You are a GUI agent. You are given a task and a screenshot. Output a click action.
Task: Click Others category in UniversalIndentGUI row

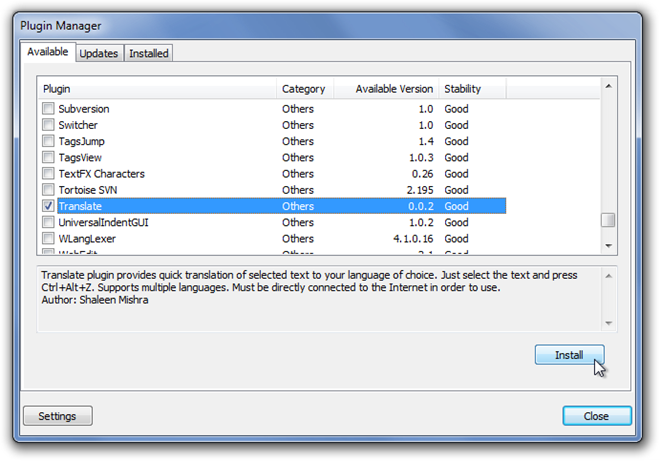click(298, 222)
